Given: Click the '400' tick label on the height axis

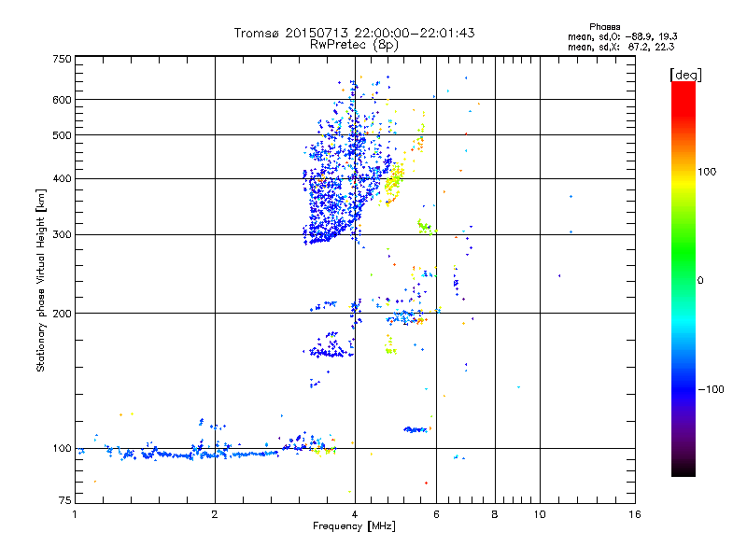Looking at the screenshot, I should click(x=62, y=178).
